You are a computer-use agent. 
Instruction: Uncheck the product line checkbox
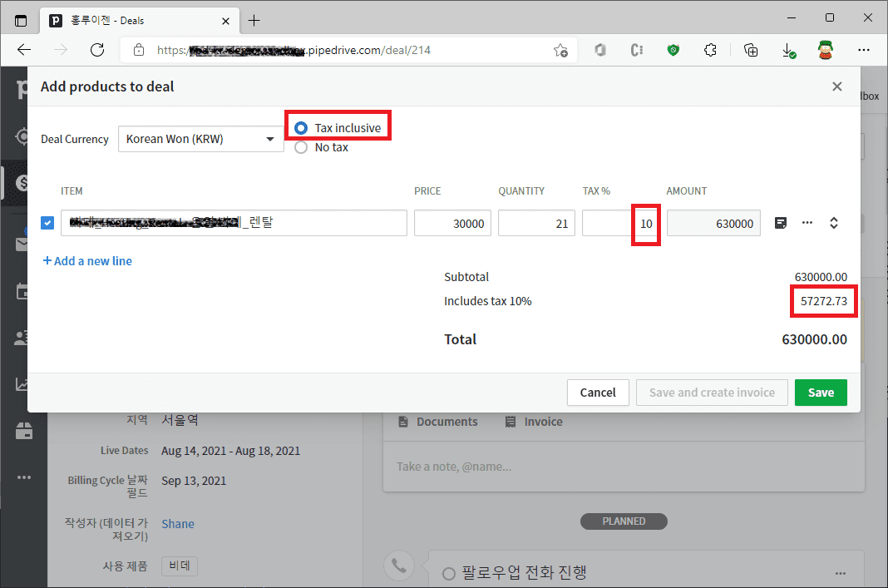click(47, 223)
